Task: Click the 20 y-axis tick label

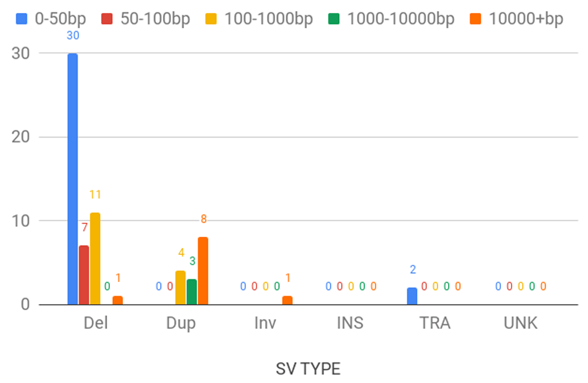Action: pyautogui.click(x=21, y=137)
